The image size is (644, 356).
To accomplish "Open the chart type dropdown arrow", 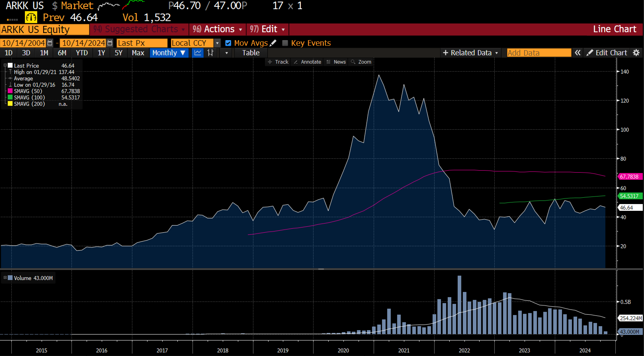I will 227,53.
